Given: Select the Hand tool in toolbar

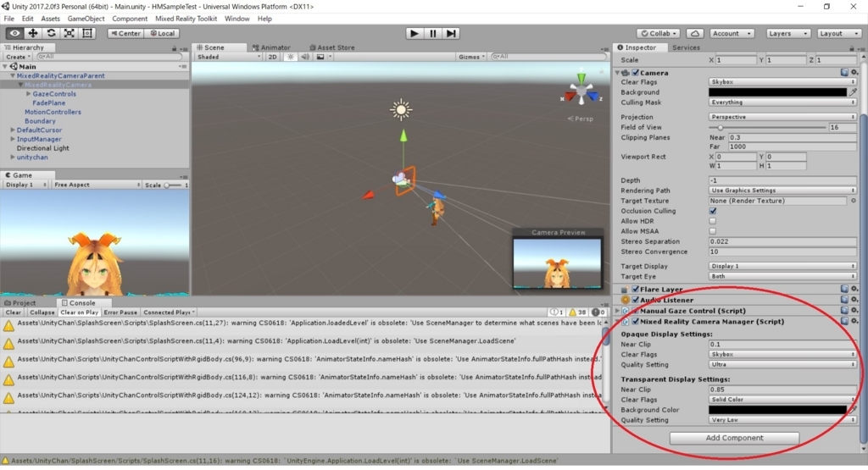Looking at the screenshot, I should tap(15, 33).
